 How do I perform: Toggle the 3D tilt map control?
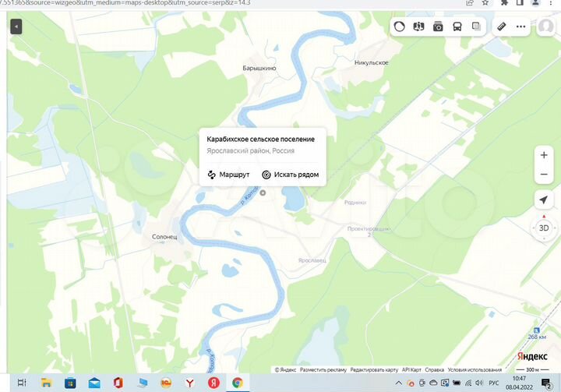(544, 228)
